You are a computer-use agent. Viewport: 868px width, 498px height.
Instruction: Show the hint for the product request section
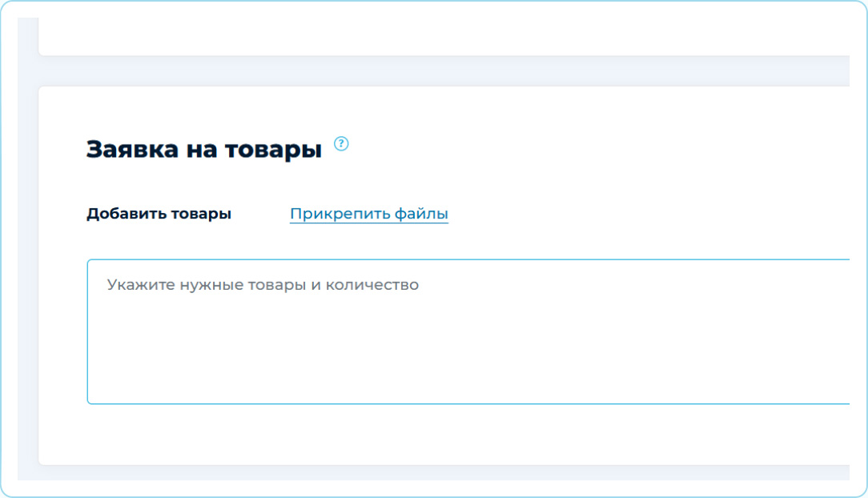[x=342, y=144]
